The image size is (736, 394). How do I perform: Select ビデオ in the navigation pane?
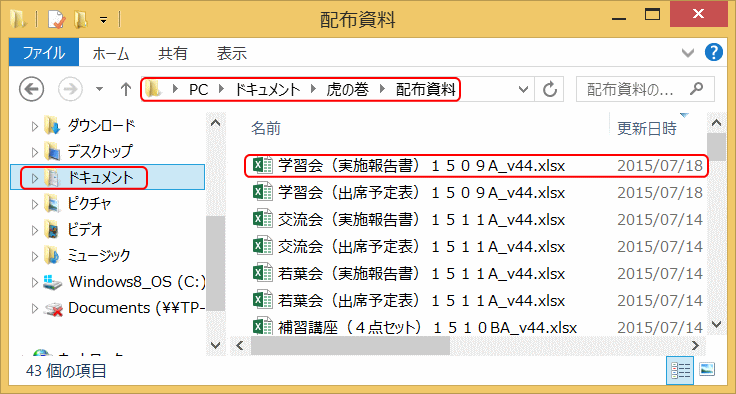[85, 230]
